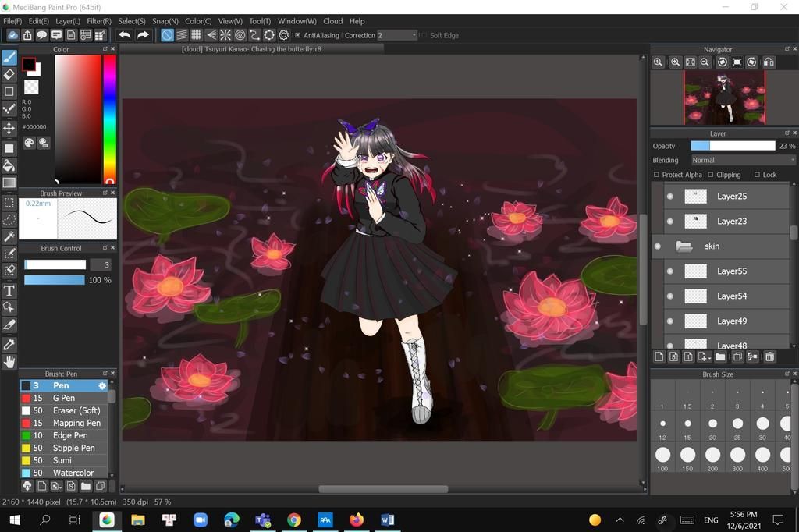
Task: Open the Layer menu
Action: pyautogui.click(x=68, y=21)
